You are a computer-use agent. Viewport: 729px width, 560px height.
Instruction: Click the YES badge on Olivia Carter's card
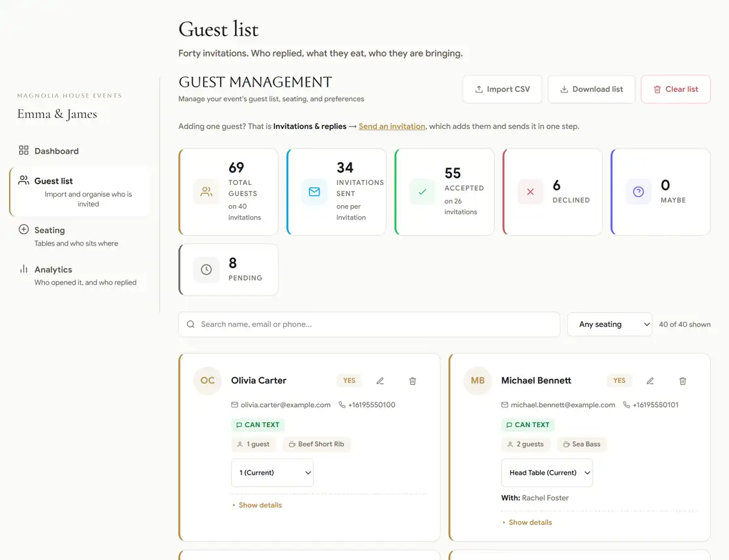coord(349,380)
